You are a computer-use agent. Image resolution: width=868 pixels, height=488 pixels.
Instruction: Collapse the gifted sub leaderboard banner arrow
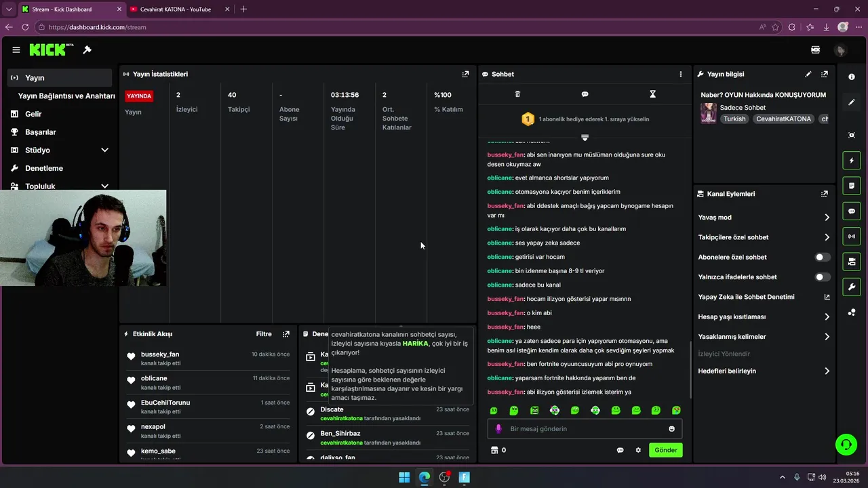click(585, 137)
